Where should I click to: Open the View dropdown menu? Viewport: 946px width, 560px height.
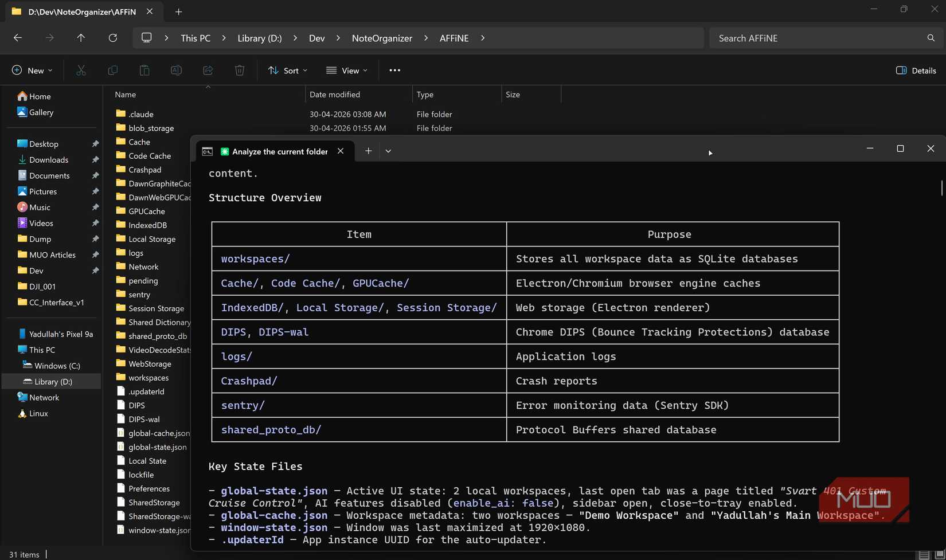point(347,71)
